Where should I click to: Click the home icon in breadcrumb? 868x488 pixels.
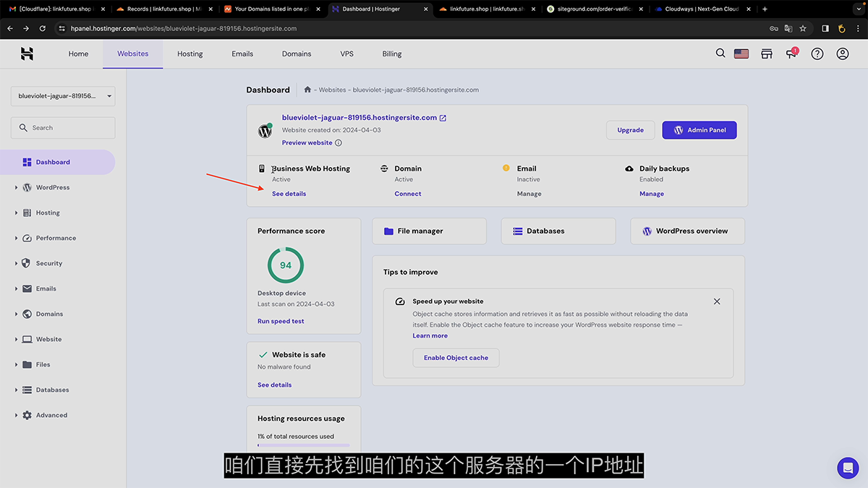tap(307, 90)
